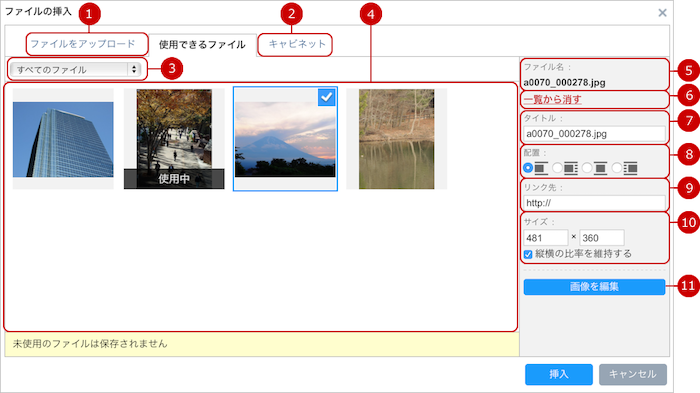Image resolution: width=700 pixels, height=393 pixels.
Task: Click the third alignment layout icon
Action: [x=600, y=168]
